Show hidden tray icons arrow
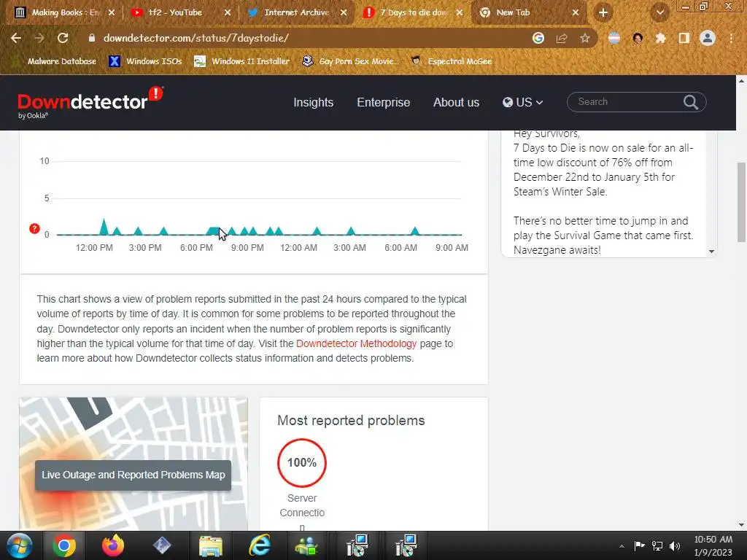The image size is (747, 560). click(x=622, y=546)
